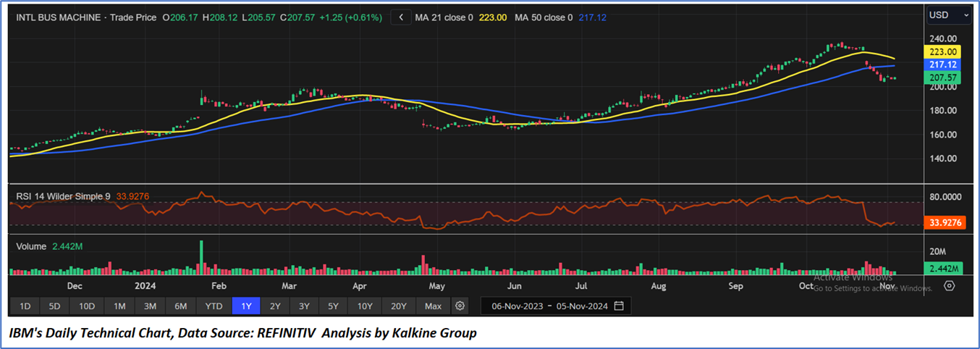Click the orange 33.9276 RSI axis tag
Image resolution: width=980 pixels, height=349 pixels.
(x=944, y=223)
